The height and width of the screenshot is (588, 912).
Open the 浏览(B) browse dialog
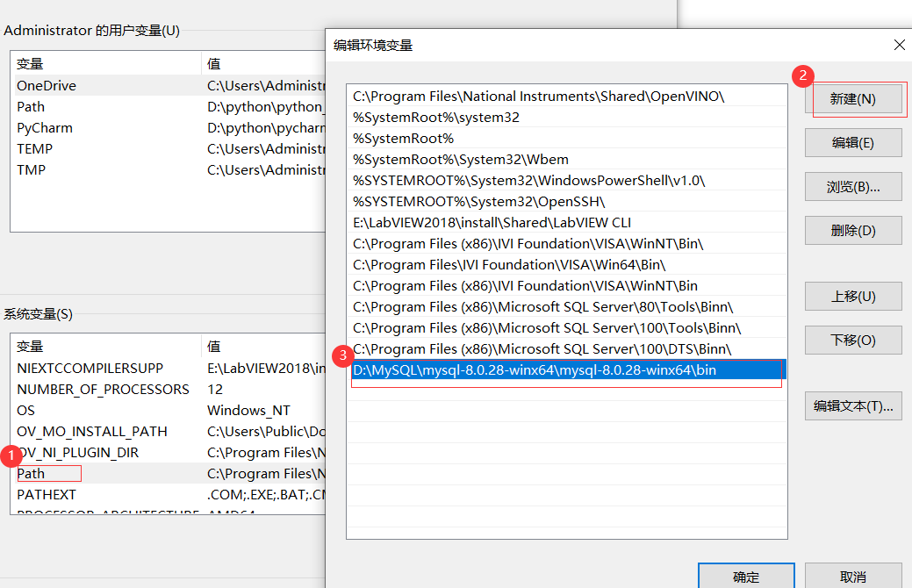tap(852, 186)
